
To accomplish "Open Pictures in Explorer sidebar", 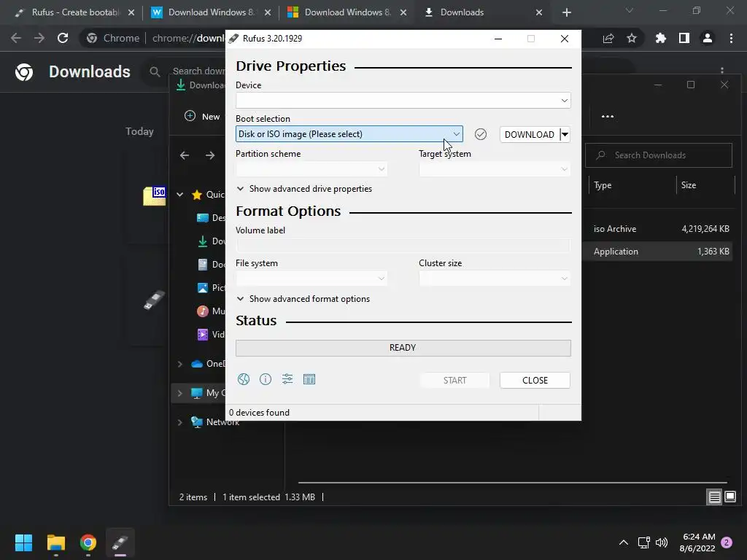I will point(210,287).
